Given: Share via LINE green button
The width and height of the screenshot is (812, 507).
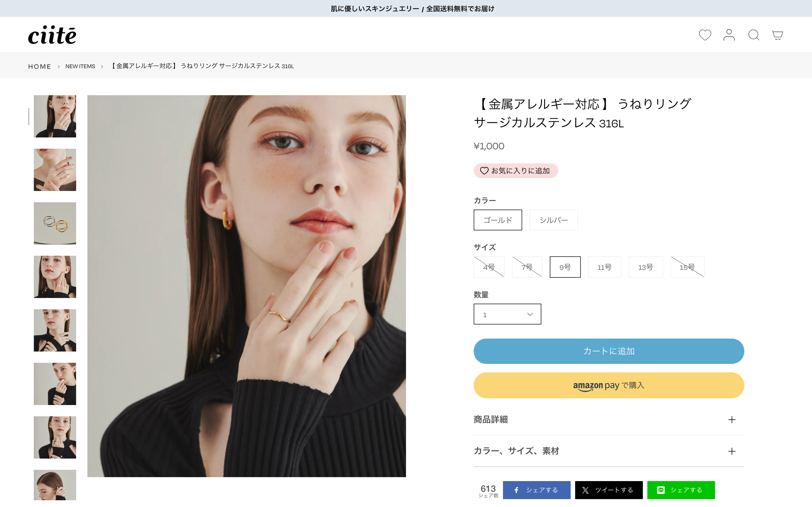Looking at the screenshot, I should pyautogui.click(x=680, y=490).
